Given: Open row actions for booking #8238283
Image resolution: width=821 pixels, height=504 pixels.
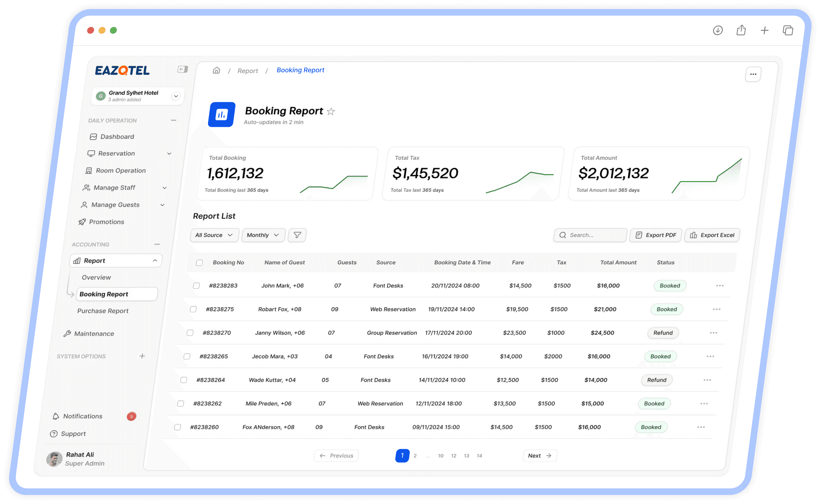Looking at the screenshot, I should pos(719,286).
